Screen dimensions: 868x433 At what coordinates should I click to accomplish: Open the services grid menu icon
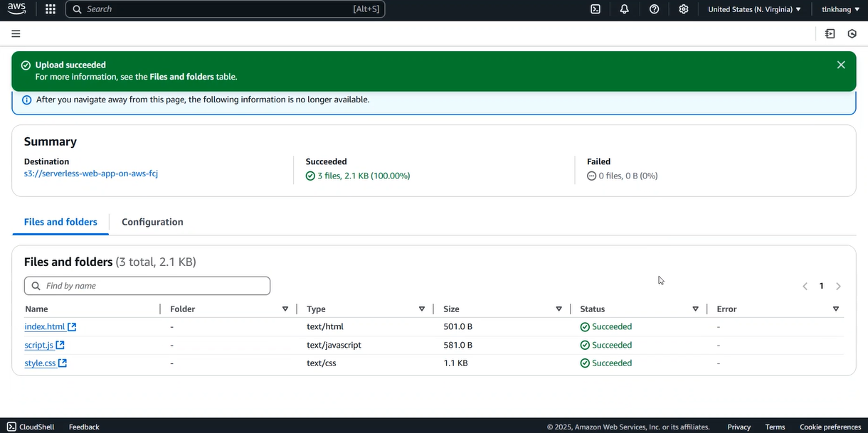51,9
